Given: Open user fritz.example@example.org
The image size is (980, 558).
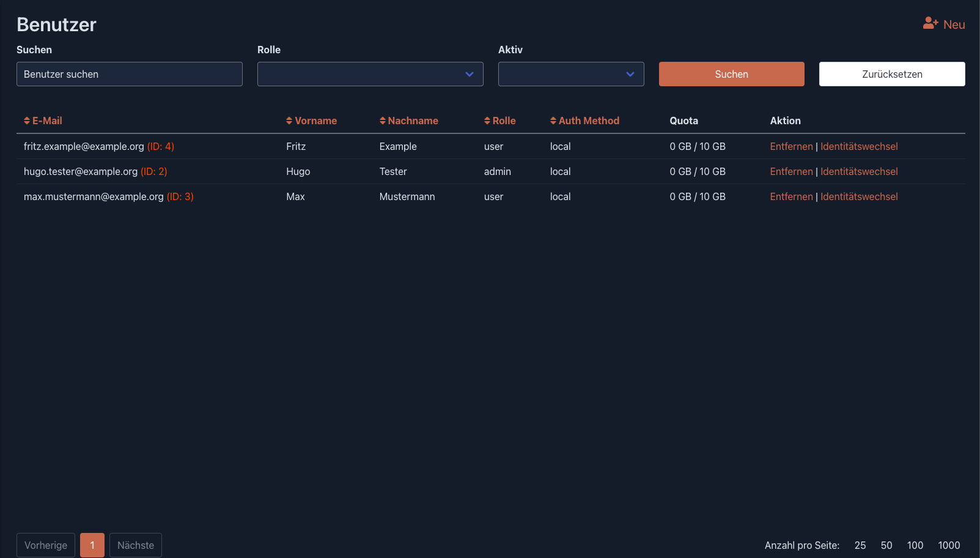Looking at the screenshot, I should pos(84,146).
